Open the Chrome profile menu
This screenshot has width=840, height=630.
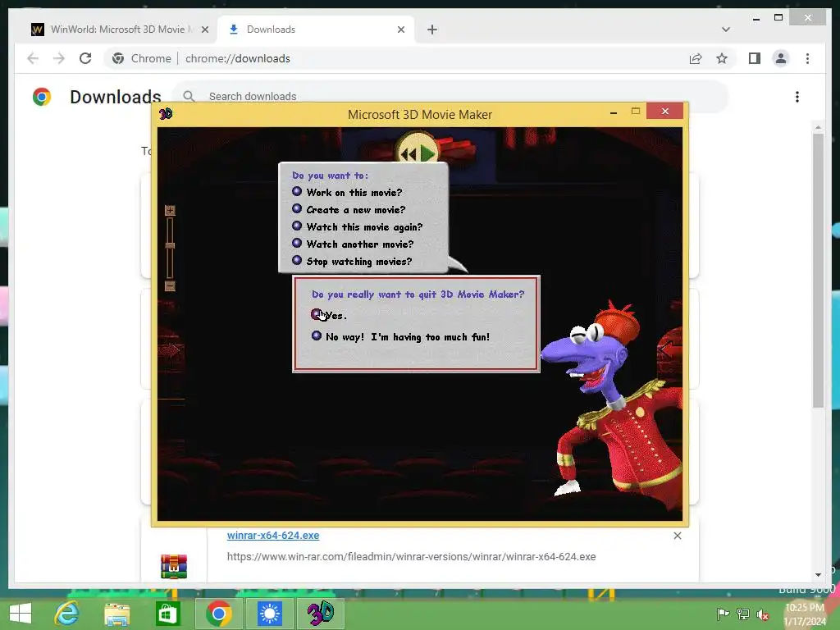tap(781, 58)
